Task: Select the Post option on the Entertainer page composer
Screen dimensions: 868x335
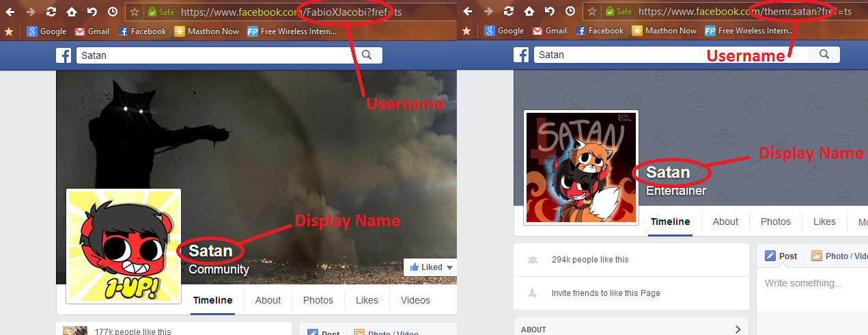Action: pyautogui.click(x=781, y=256)
